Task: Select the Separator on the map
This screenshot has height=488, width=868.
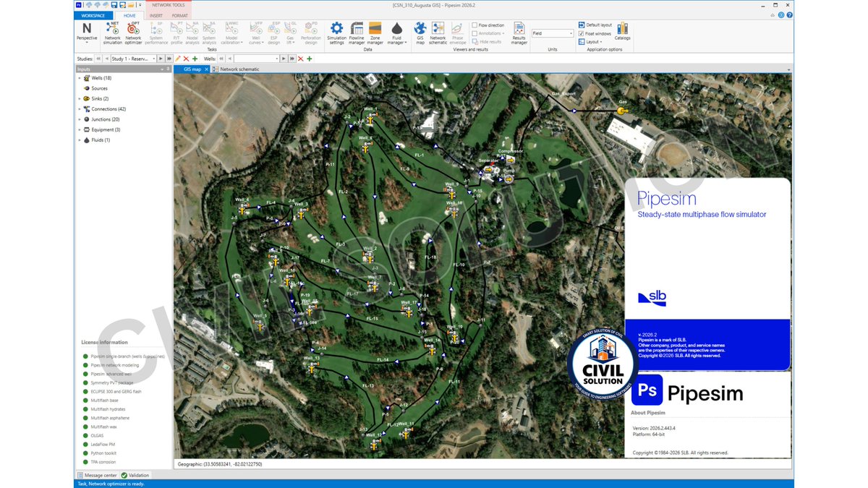Action: [488, 168]
